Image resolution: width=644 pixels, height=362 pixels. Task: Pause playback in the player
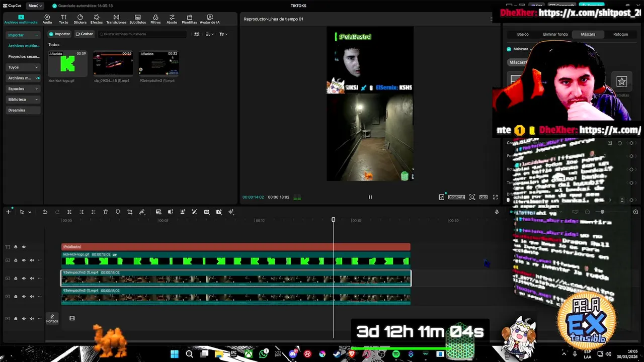click(x=370, y=197)
